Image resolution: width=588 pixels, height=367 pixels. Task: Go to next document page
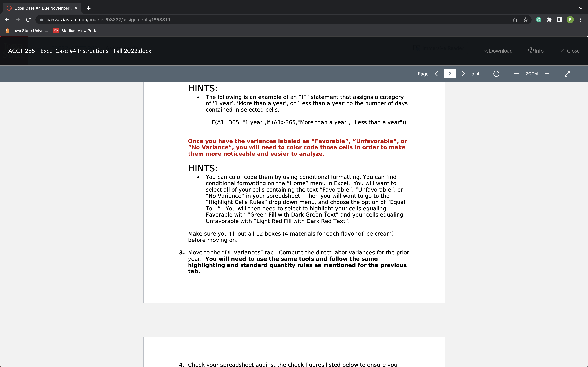(463, 74)
